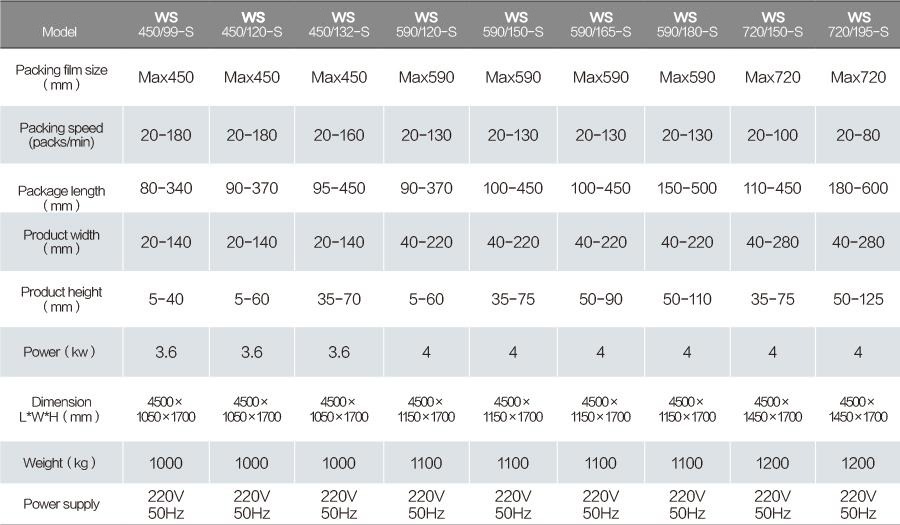Click the 80-340 package length value
The image size is (900, 525).
[x=166, y=188]
